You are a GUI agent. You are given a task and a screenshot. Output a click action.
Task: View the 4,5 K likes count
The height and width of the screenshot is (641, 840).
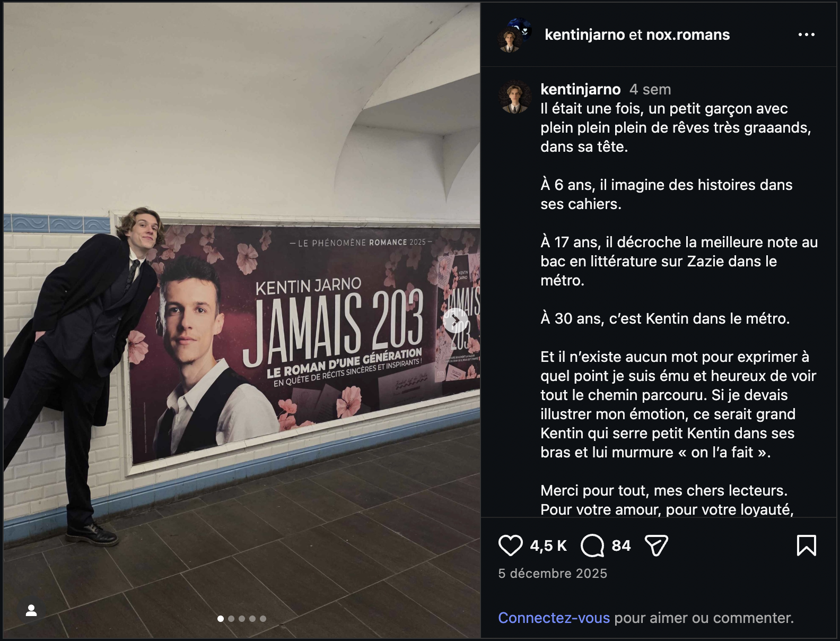tap(548, 545)
